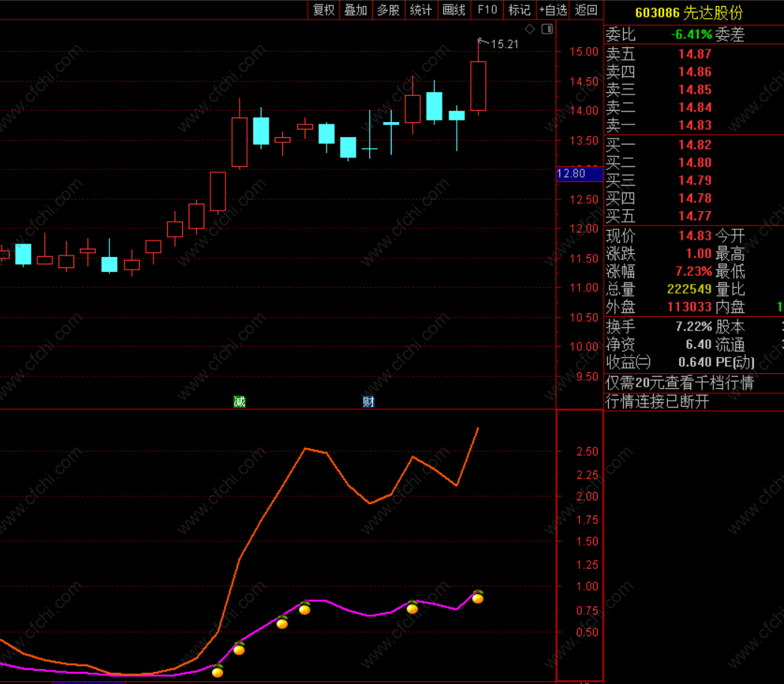Click the 委比 value -6.41%

pos(691,34)
